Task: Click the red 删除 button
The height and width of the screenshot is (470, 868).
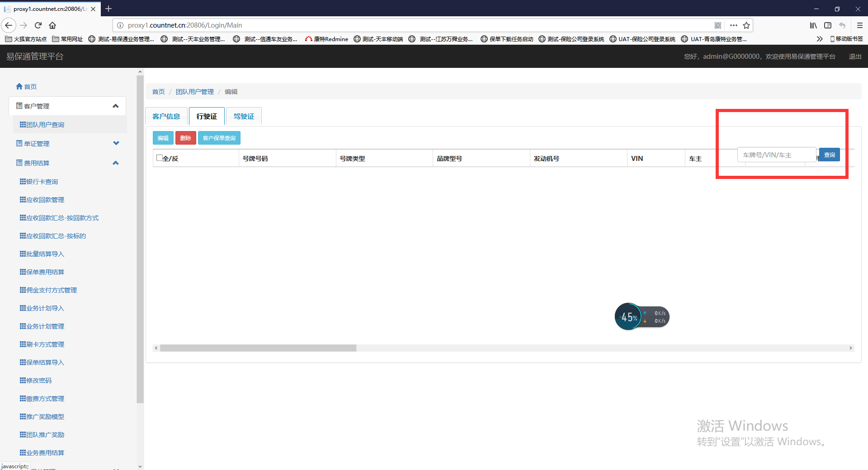Action: tap(185, 138)
